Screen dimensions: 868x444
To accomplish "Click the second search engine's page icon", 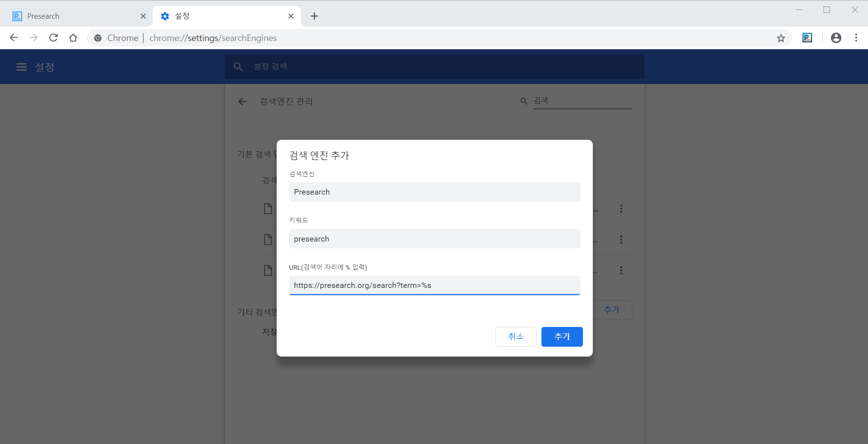I will (268, 240).
